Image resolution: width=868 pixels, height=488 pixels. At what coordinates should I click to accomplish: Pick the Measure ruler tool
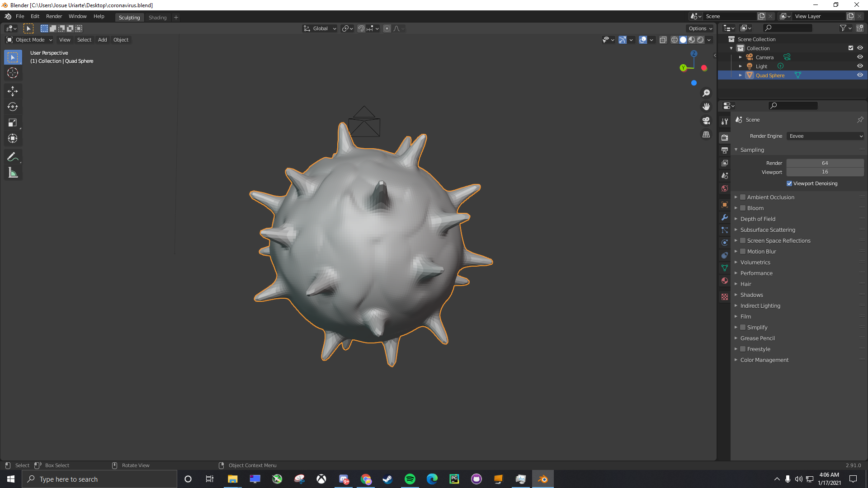tap(13, 173)
